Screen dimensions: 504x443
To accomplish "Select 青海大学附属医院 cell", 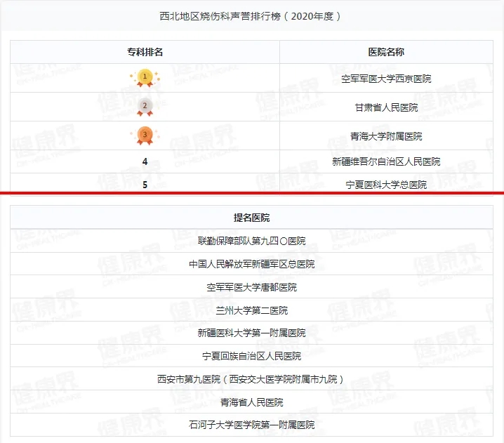I will tap(386, 136).
